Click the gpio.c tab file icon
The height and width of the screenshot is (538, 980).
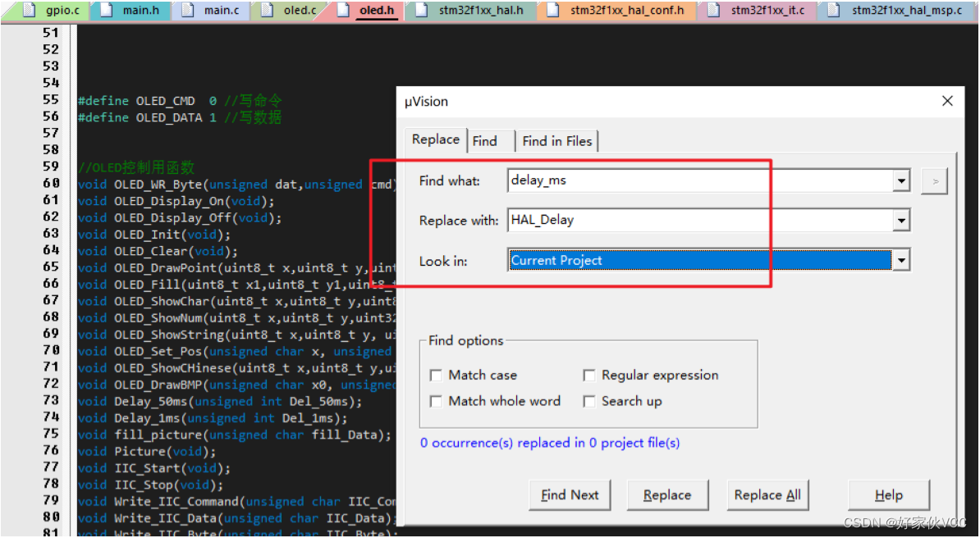coord(29,10)
